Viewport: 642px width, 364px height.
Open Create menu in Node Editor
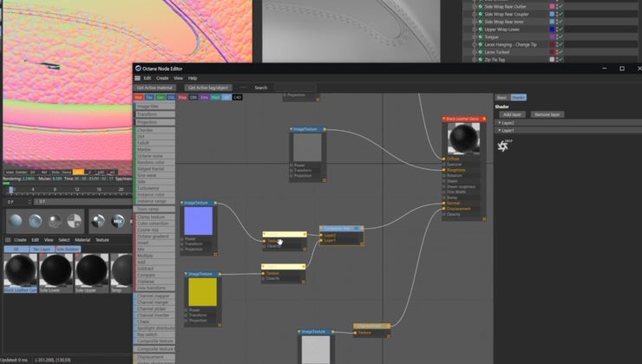click(x=162, y=78)
